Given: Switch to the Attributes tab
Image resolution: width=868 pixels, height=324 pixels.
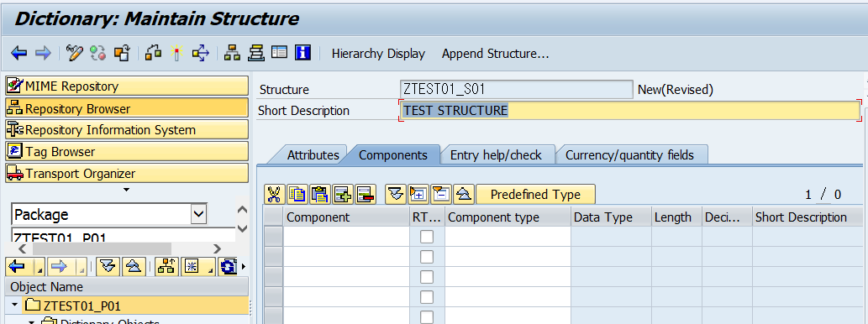Looking at the screenshot, I should (x=313, y=154).
